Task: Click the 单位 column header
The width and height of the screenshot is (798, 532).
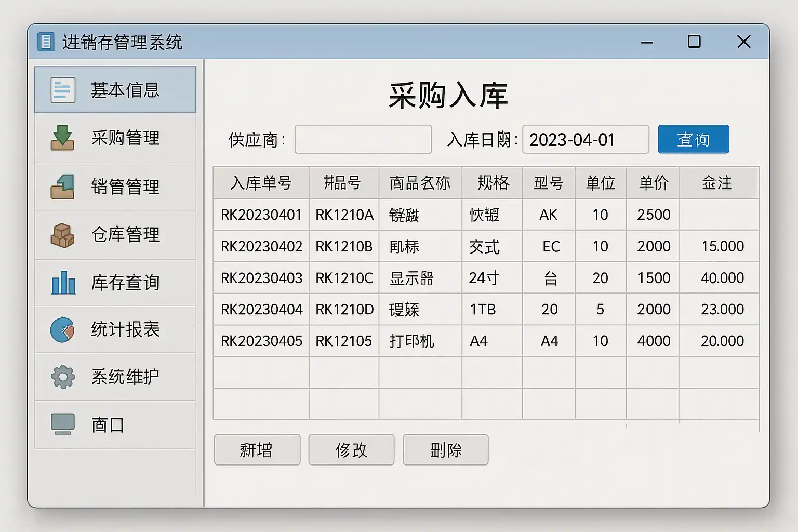Action: click(x=601, y=183)
